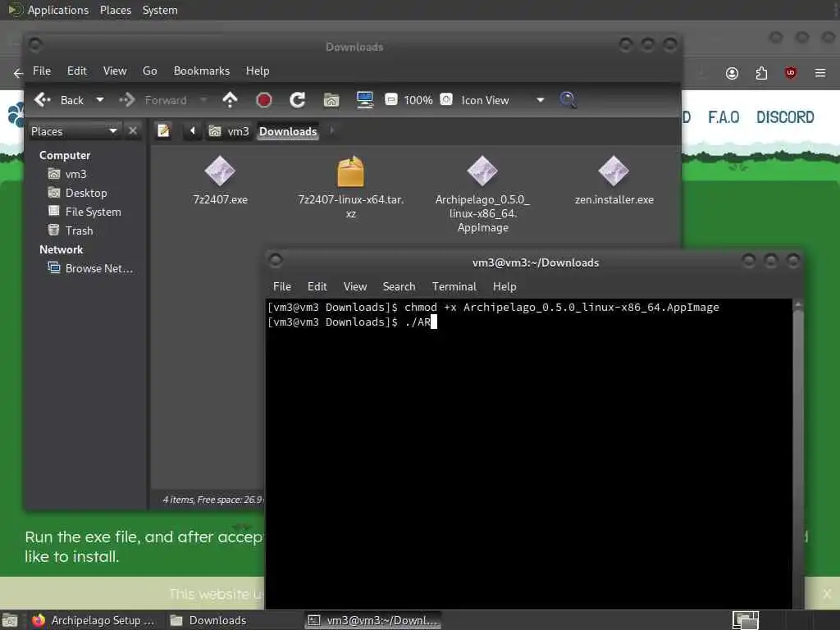Stop loading with the red Stop icon
This screenshot has height=630, width=840.
(263, 100)
